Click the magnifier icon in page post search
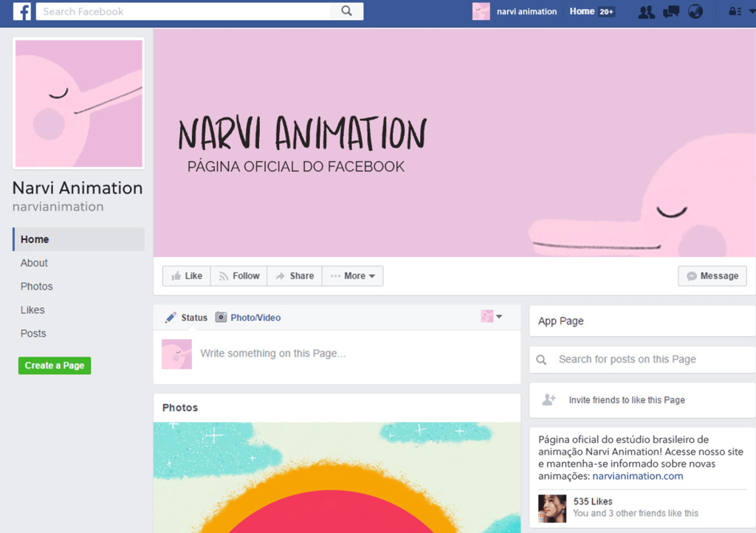This screenshot has height=533, width=756. [x=541, y=360]
